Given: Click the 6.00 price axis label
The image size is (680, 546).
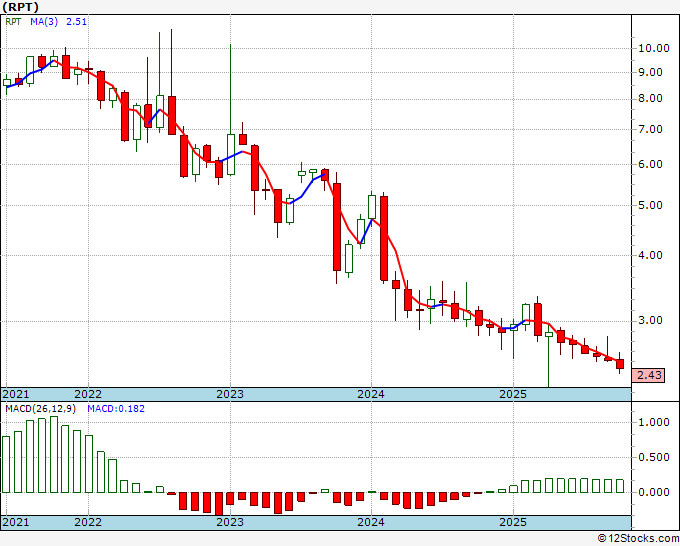Looking at the screenshot, I should coord(650,164).
